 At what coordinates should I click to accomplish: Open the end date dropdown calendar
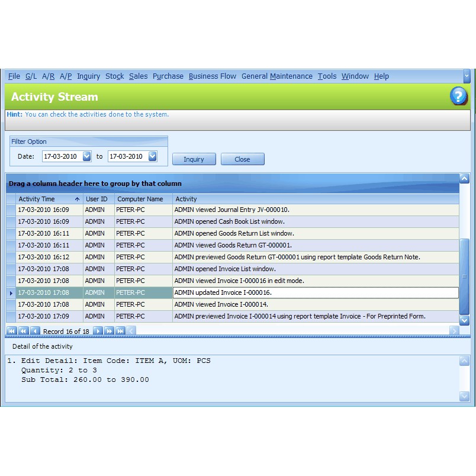click(152, 156)
